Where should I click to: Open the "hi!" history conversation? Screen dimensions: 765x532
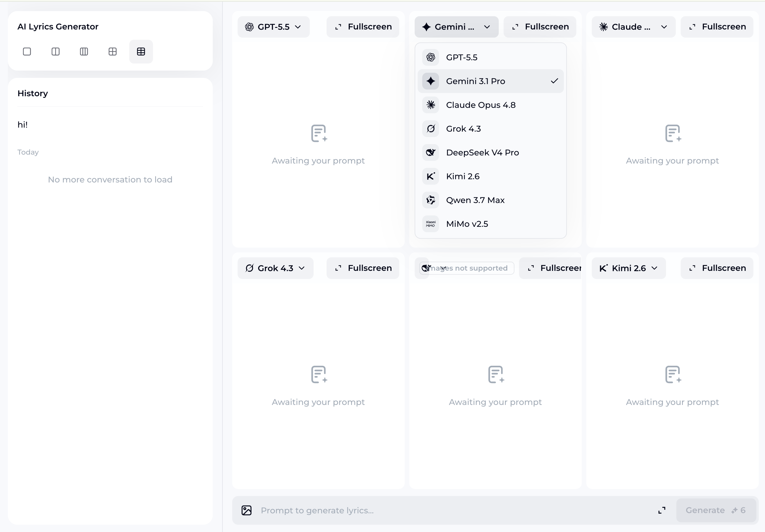23,125
